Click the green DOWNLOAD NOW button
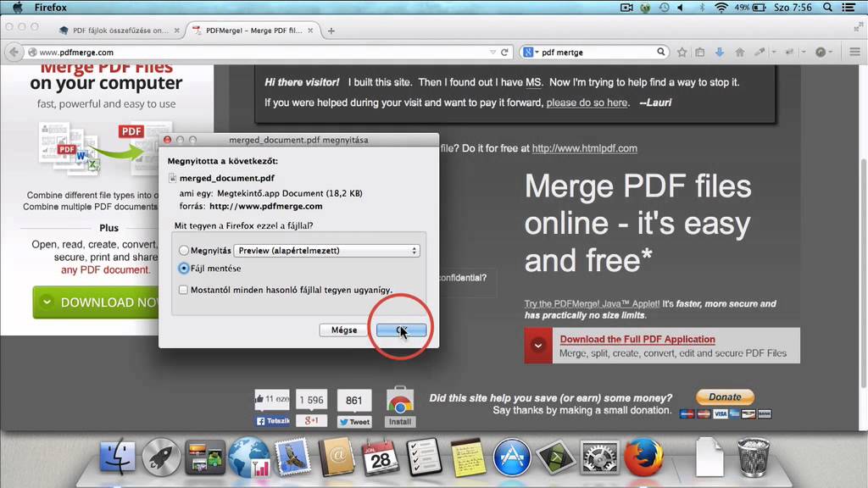Screen dimensions: 868x488 click(x=96, y=302)
